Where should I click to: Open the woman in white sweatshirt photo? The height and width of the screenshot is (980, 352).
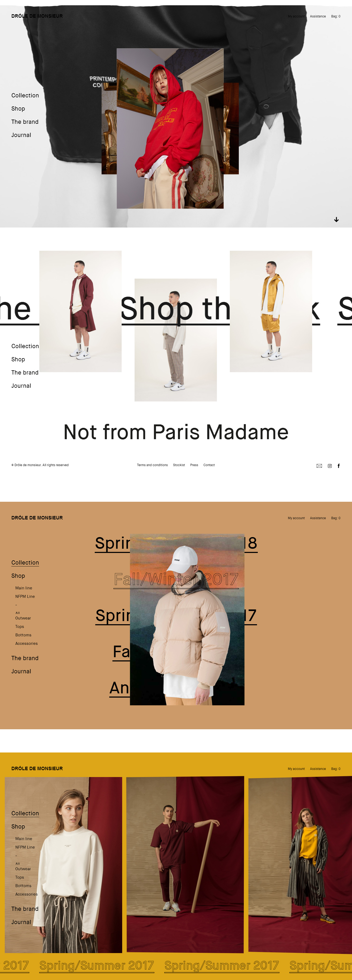(64, 865)
